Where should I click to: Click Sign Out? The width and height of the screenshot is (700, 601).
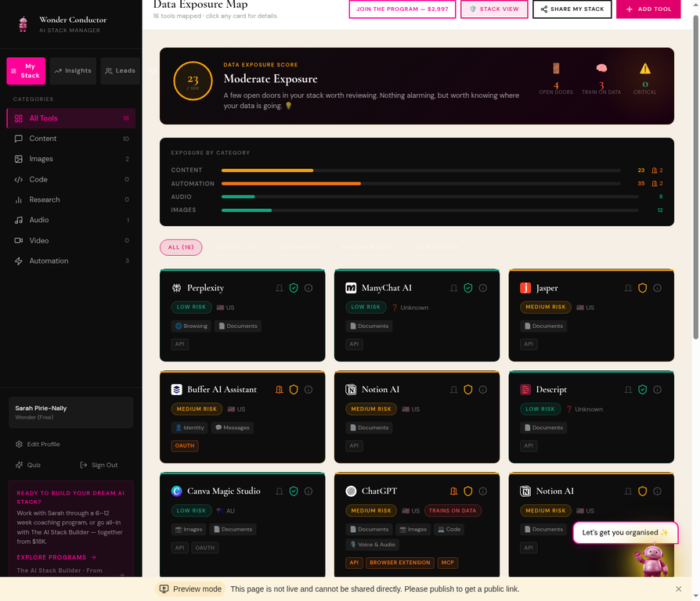pos(99,465)
